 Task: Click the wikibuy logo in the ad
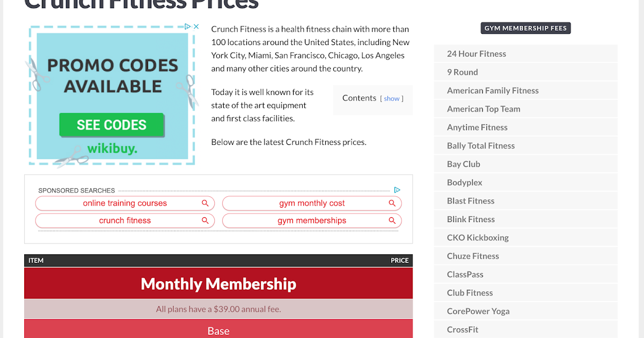tap(112, 148)
